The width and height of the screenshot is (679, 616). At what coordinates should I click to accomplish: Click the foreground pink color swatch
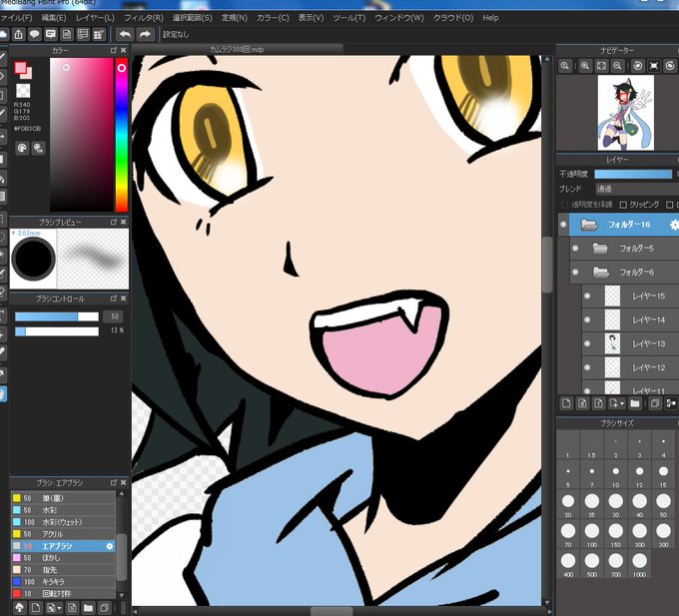(x=20, y=68)
